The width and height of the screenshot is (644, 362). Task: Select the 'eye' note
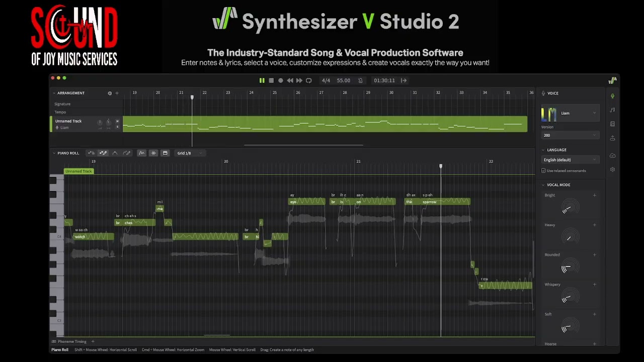click(x=307, y=202)
